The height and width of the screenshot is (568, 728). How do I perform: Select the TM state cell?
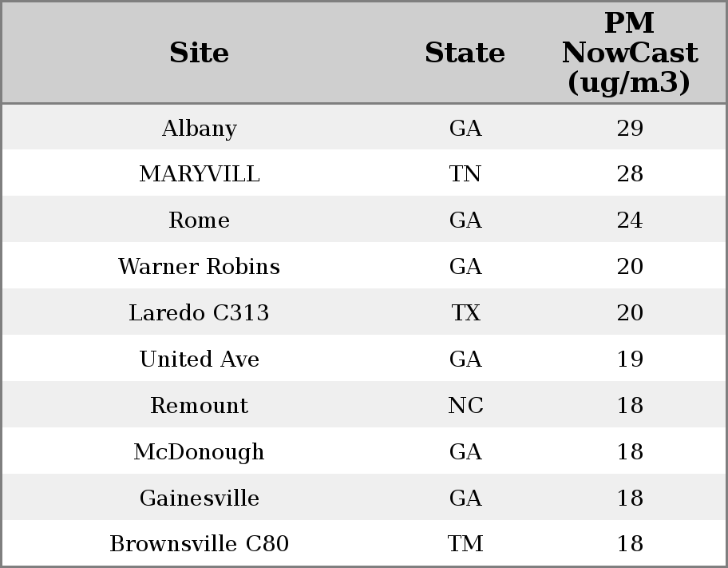[465, 543]
